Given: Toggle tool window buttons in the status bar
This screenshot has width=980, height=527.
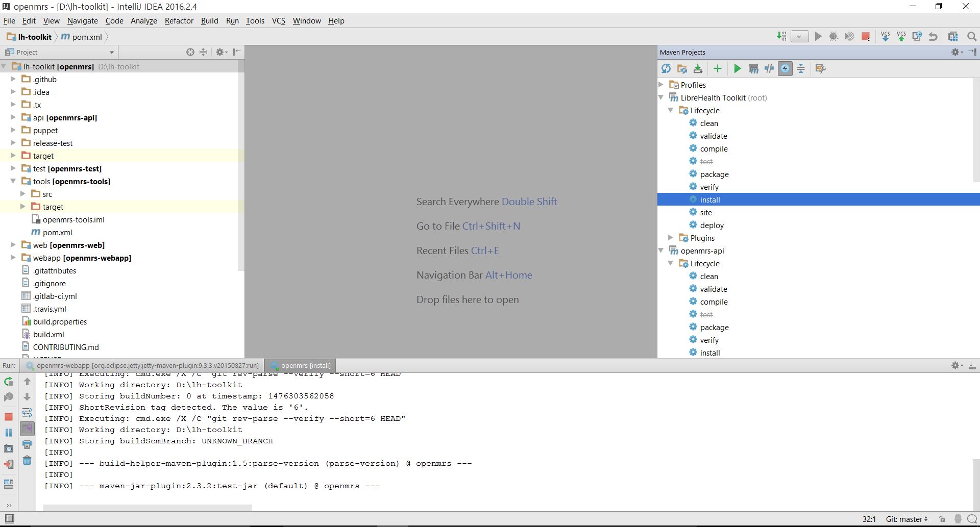Looking at the screenshot, I should coord(9,519).
